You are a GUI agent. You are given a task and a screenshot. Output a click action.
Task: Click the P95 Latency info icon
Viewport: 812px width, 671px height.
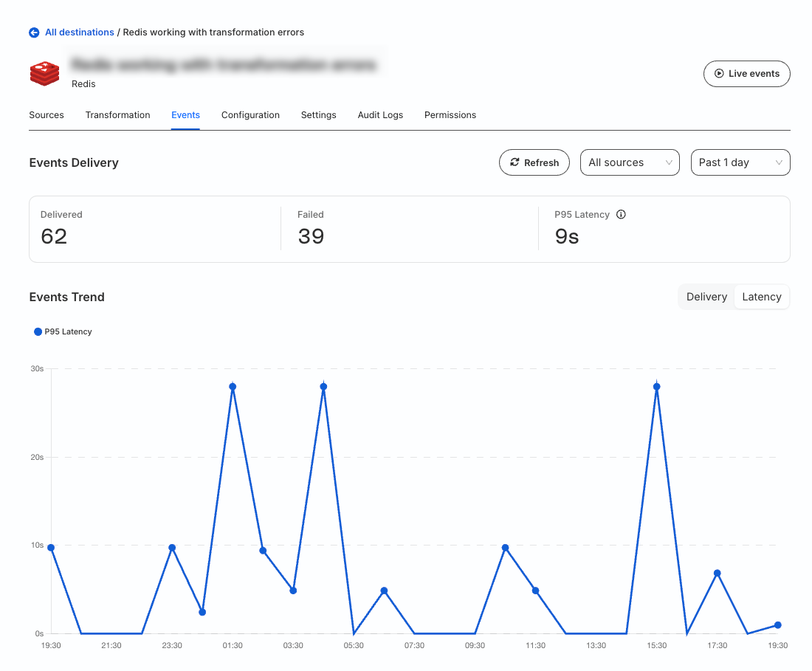coord(621,214)
